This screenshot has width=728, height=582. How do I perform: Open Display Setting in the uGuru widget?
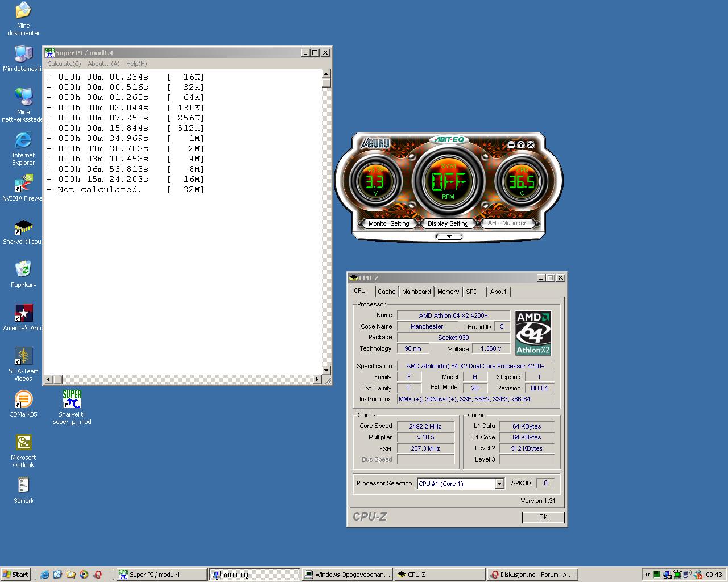448,223
